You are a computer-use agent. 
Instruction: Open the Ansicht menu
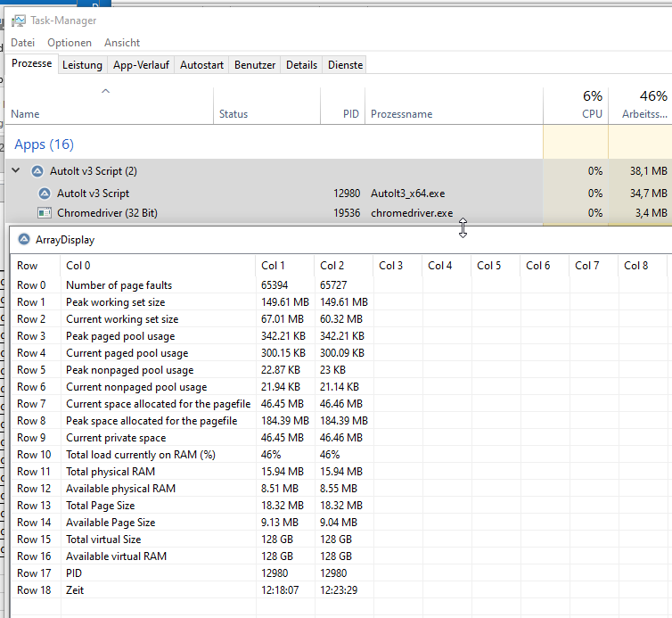pyautogui.click(x=122, y=43)
